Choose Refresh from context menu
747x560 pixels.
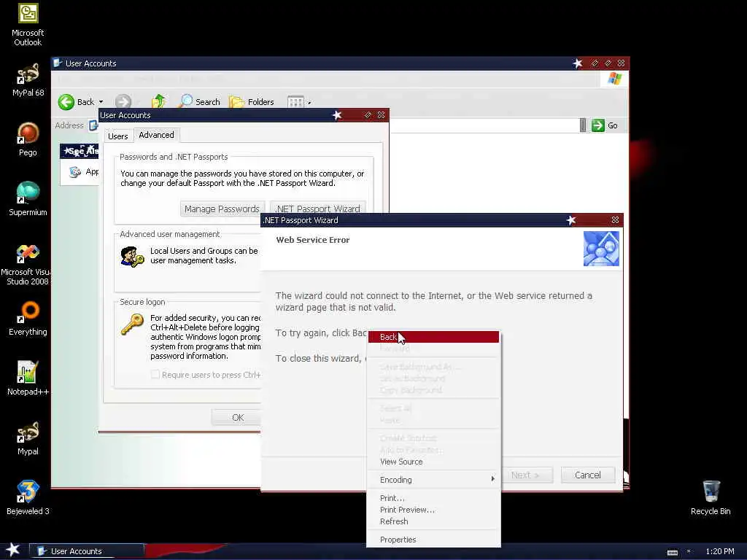[433, 521]
